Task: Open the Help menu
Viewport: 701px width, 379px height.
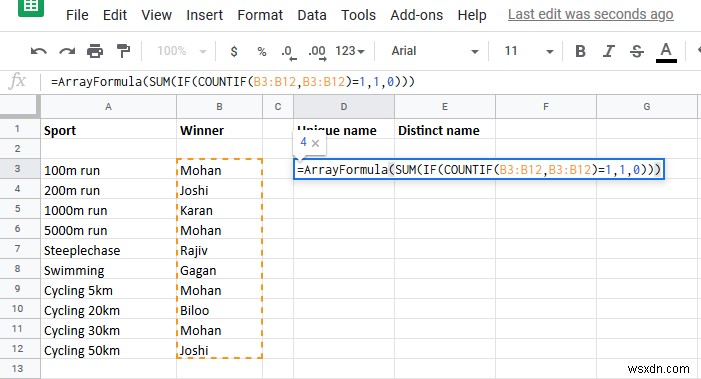Action: coord(472,15)
